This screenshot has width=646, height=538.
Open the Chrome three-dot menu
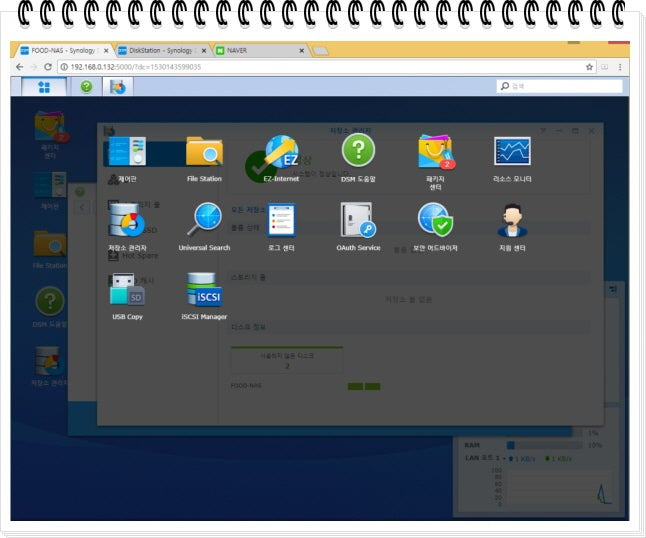pyautogui.click(x=620, y=67)
